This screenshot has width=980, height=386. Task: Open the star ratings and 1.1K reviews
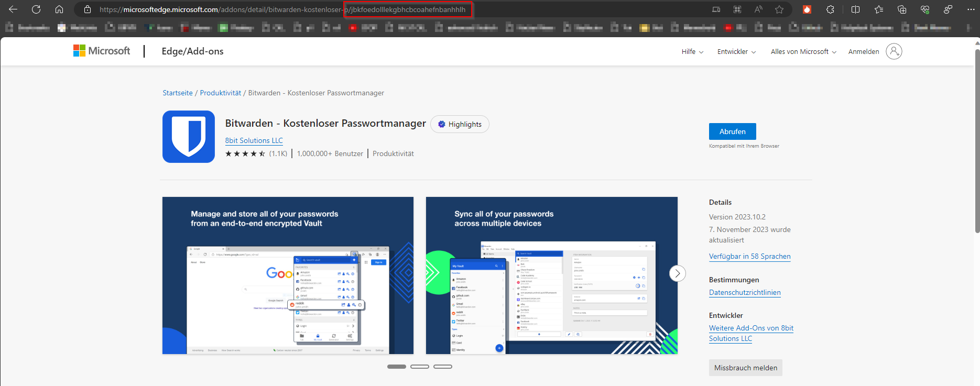256,153
